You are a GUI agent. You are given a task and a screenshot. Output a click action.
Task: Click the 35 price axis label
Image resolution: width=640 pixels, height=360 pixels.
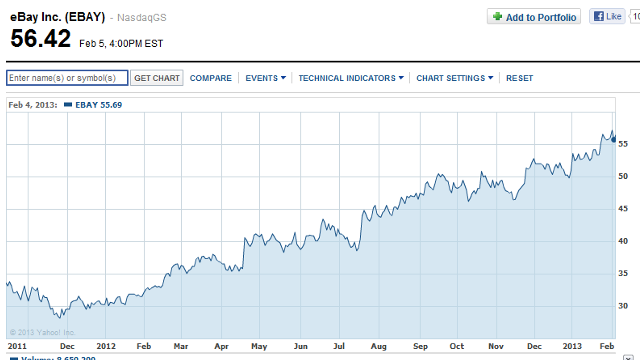[x=623, y=273]
